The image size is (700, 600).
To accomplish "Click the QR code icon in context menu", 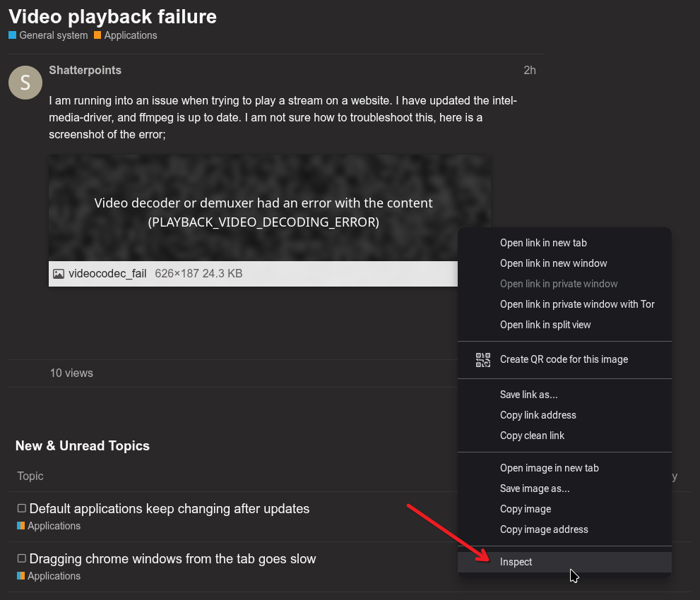I will [x=483, y=360].
